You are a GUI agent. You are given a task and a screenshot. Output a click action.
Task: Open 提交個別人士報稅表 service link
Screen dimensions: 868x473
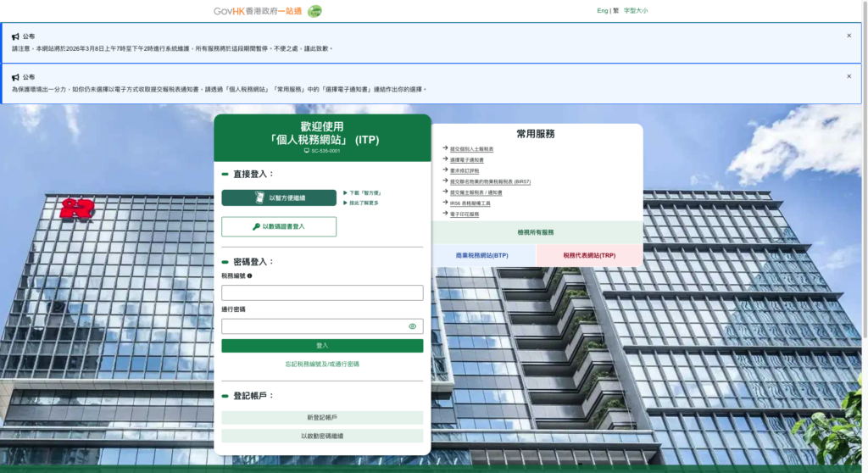471,149
